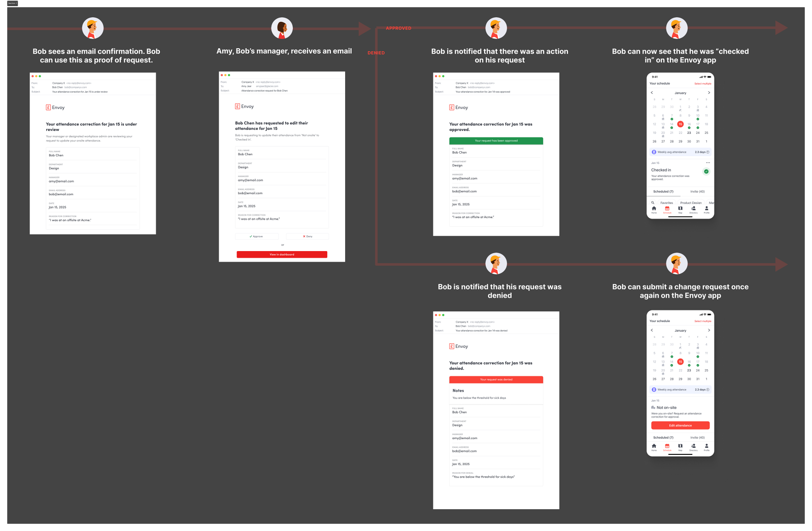Select Scheduled (7) tab in upper phone

[x=663, y=192]
